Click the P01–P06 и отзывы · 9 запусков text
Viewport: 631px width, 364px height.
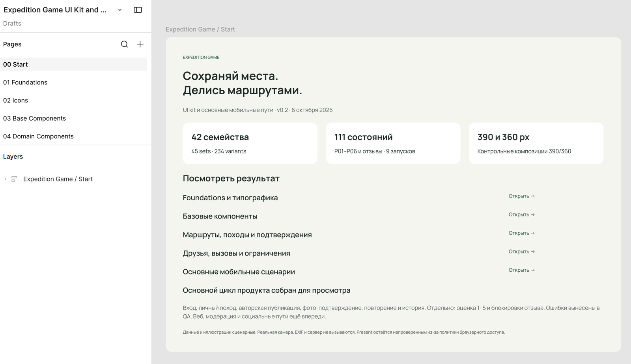pos(375,151)
